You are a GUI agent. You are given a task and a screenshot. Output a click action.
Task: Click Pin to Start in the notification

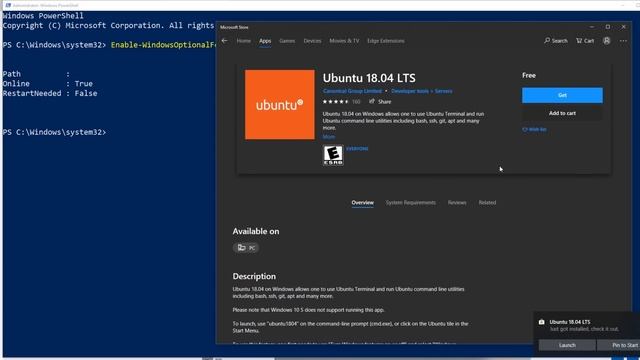click(618, 345)
